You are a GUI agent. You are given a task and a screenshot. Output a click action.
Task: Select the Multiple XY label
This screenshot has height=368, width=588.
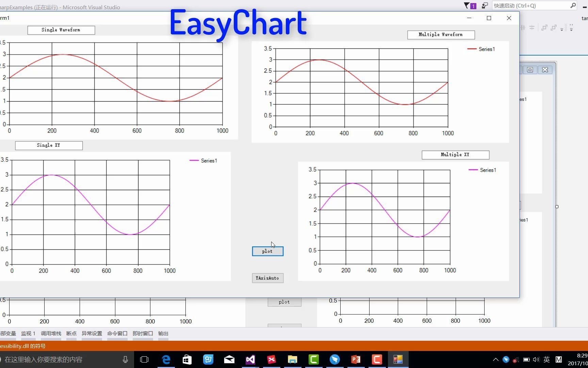coord(455,155)
